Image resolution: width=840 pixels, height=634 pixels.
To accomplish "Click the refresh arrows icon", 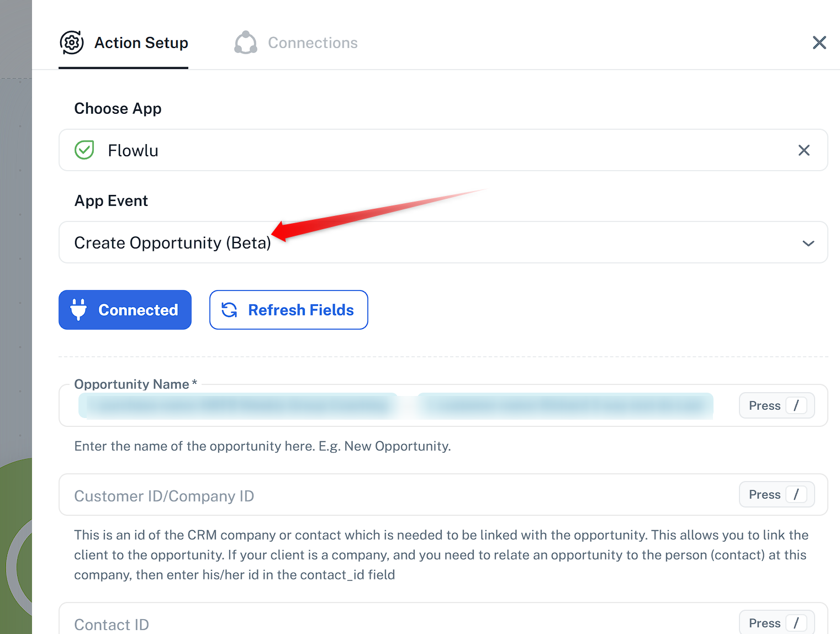I will pyautogui.click(x=229, y=310).
